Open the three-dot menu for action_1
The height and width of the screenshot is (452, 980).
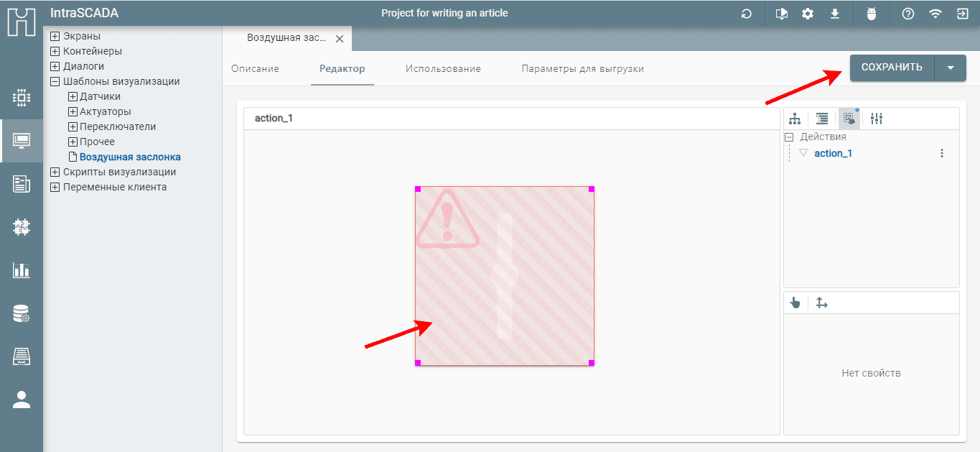(x=942, y=154)
